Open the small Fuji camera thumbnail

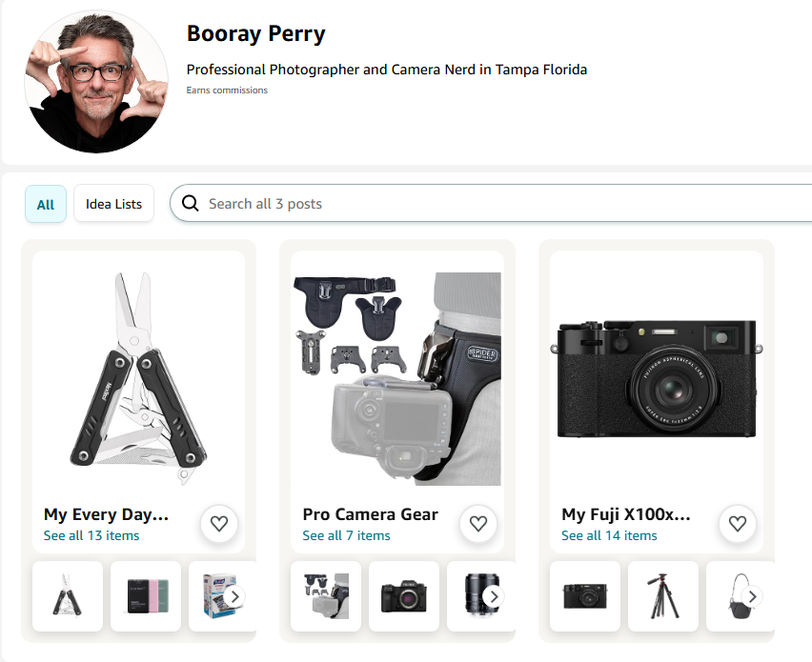(x=585, y=596)
